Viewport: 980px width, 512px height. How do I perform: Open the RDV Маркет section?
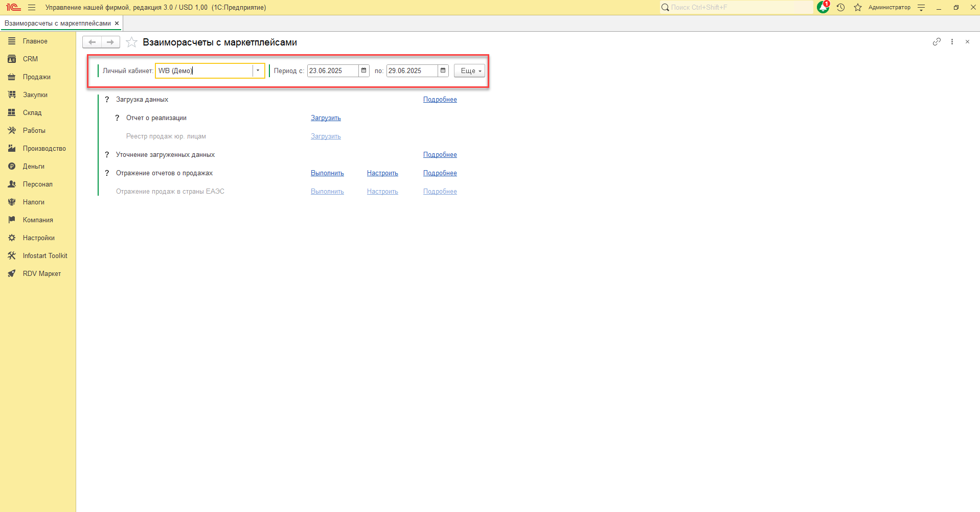tap(38, 274)
